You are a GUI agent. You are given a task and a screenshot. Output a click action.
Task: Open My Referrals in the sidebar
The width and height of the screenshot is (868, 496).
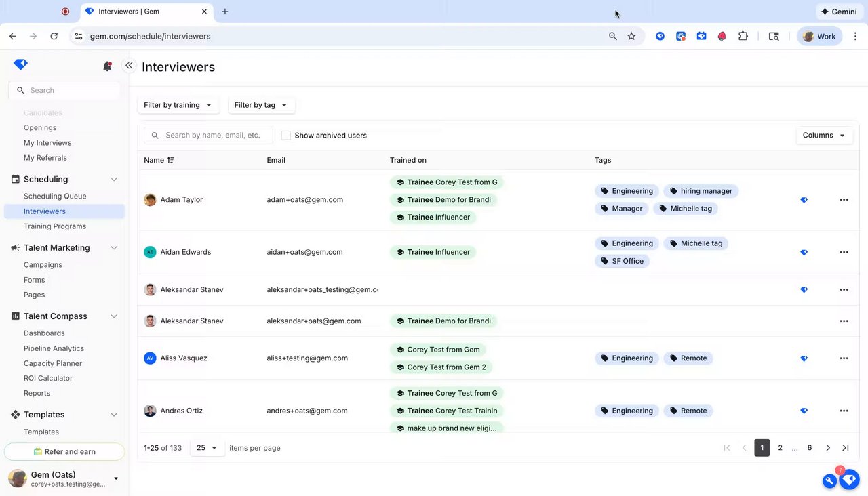45,158
